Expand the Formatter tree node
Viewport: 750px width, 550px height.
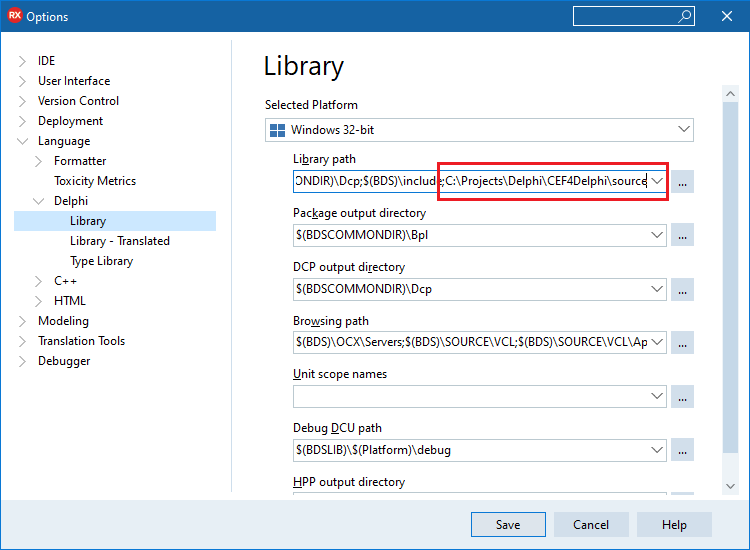pos(38,161)
